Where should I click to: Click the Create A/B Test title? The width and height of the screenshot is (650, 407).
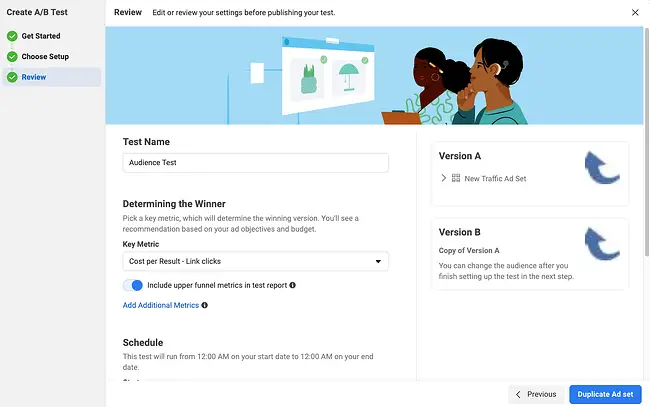(37, 12)
